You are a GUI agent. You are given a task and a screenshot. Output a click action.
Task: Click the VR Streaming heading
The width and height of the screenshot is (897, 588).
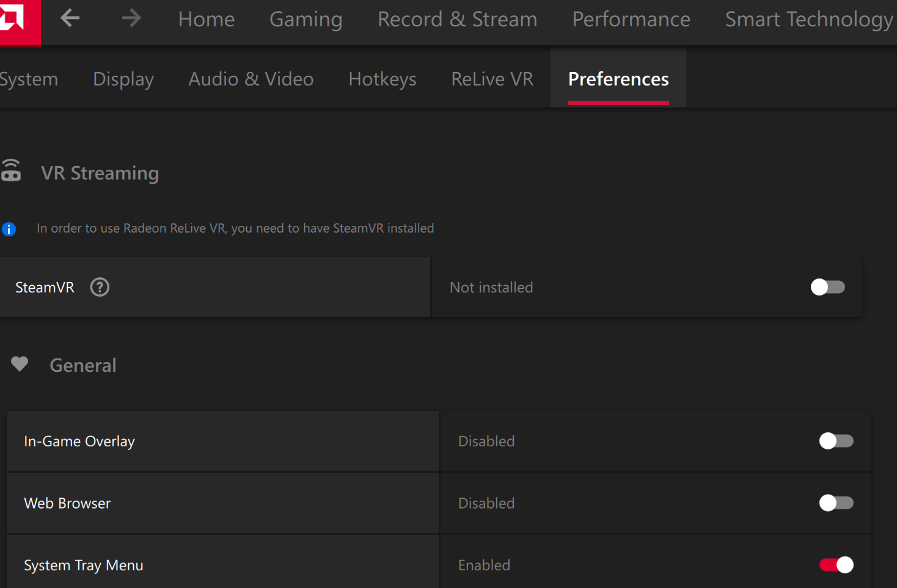pyautogui.click(x=100, y=173)
